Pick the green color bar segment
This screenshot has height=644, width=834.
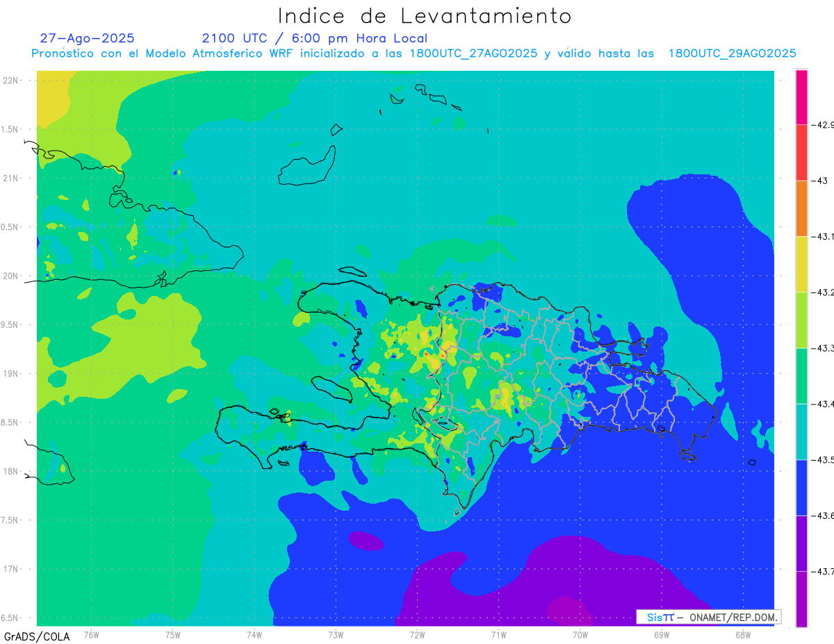click(801, 376)
